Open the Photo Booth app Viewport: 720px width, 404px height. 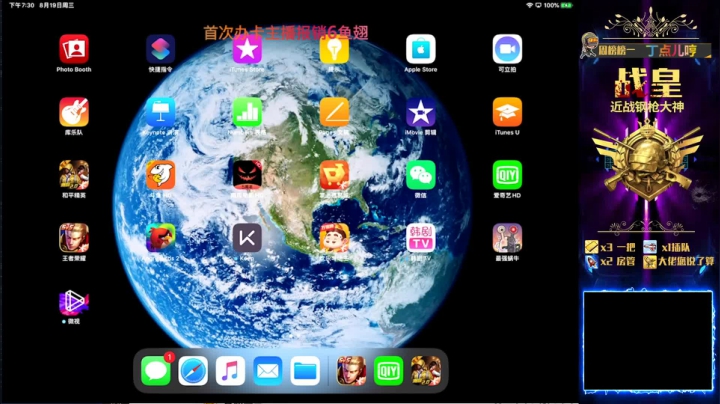(74, 49)
